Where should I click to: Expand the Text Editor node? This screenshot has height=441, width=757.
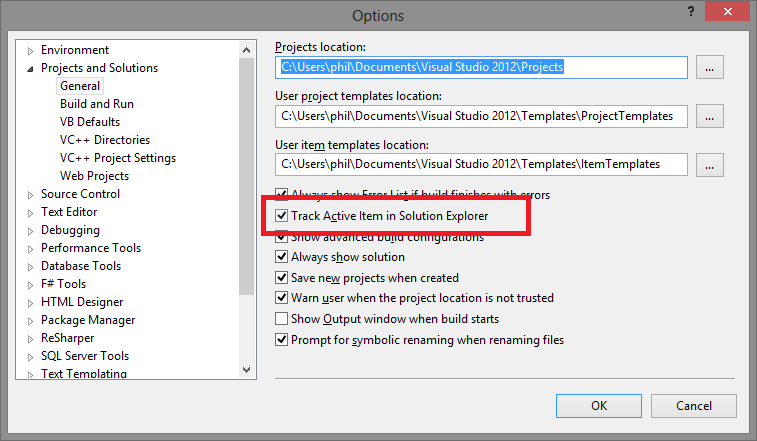pyautogui.click(x=30, y=213)
